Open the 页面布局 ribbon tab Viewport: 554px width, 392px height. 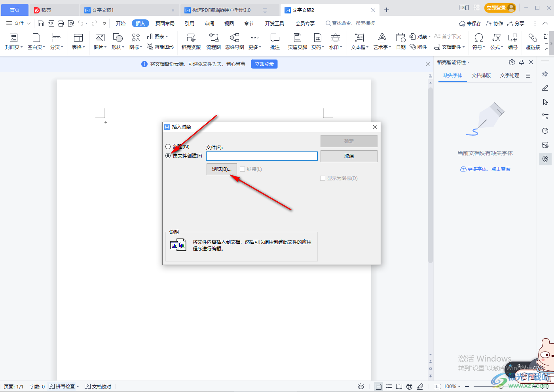click(x=165, y=23)
